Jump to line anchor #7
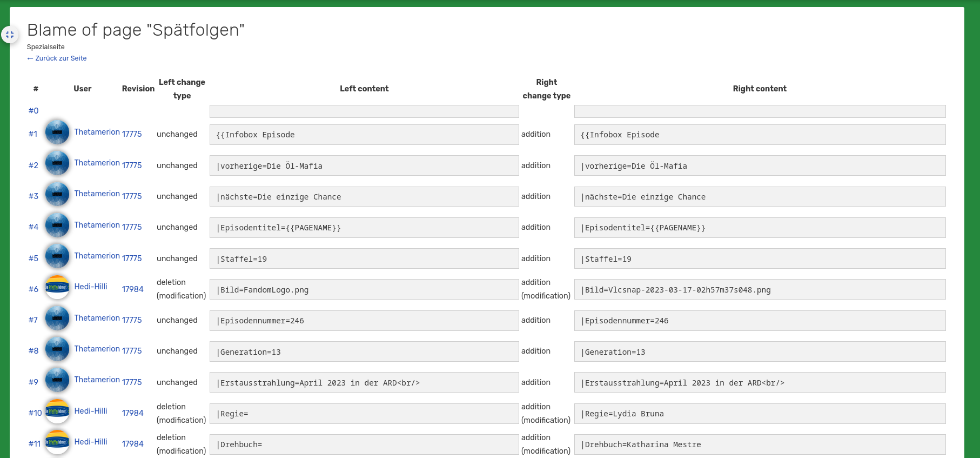This screenshot has height=458, width=980. click(x=33, y=320)
